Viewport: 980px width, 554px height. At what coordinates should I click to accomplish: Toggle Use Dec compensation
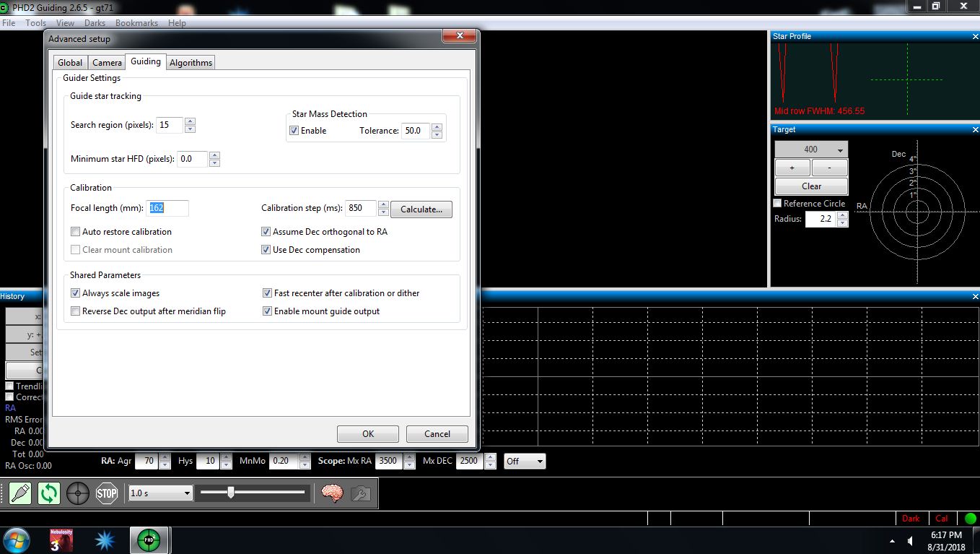(x=266, y=250)
